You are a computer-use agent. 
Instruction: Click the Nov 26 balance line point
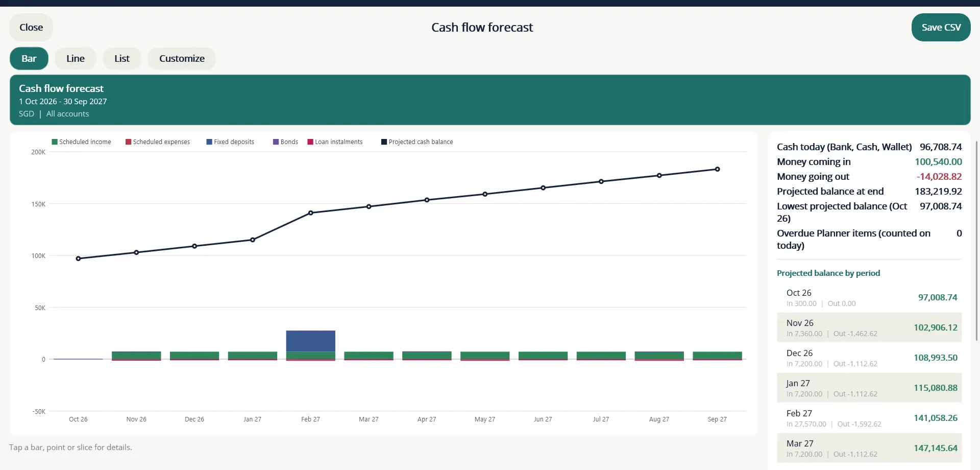[136, 252]
